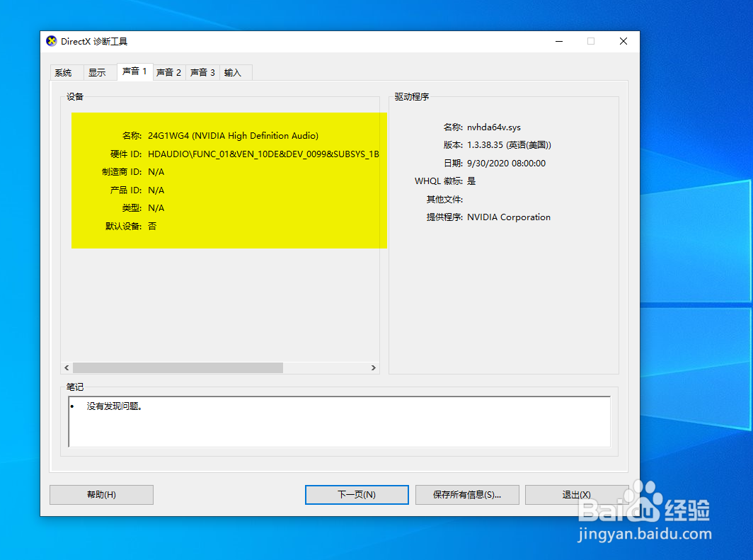
Task: Click the 其他文件 label
Action: coord(444,200)
